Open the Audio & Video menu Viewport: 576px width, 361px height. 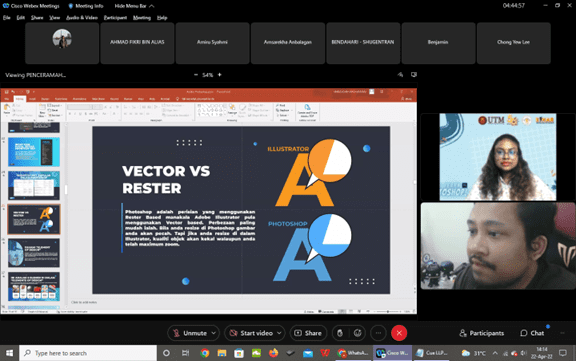82,18
